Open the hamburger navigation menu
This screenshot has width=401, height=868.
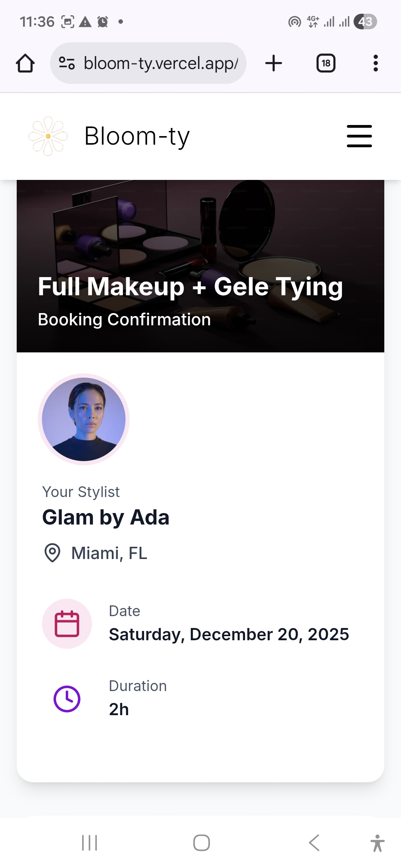tap(359, 136)
